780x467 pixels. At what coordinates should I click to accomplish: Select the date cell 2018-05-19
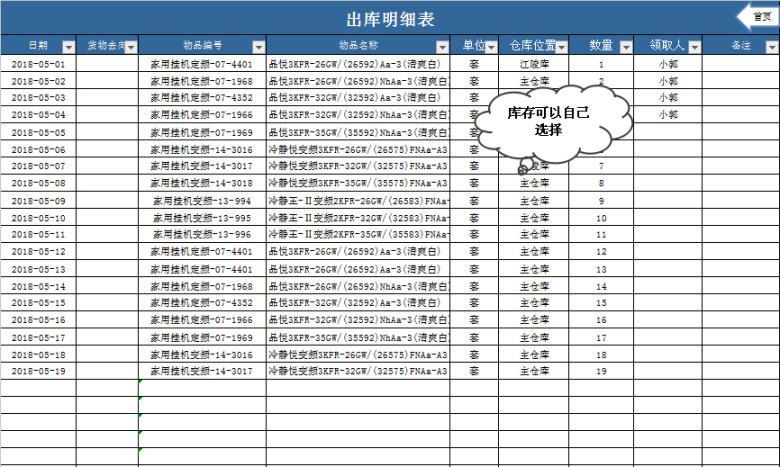(38, 371)
